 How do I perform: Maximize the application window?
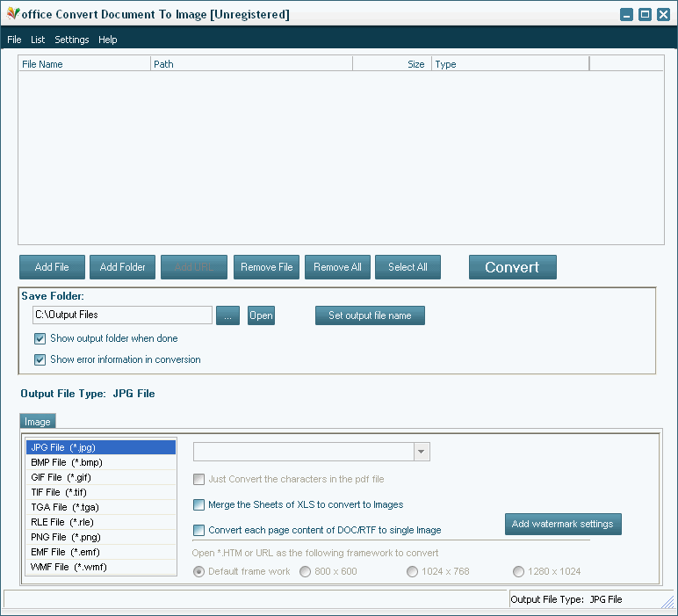pyautogui.click(x=645, y=14)
